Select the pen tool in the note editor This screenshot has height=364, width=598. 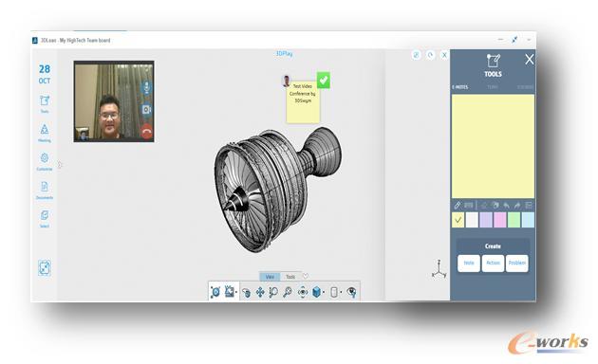click(x=458, y=206)
